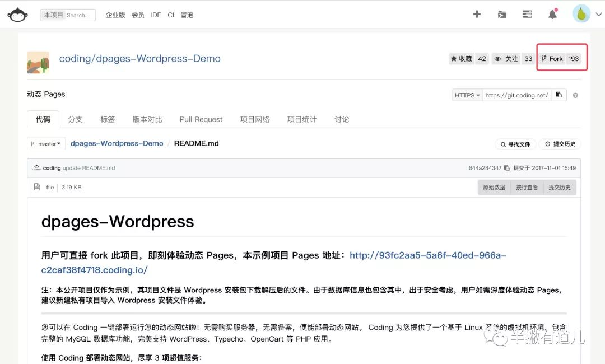Open the projects folder icon in header

[x=502, y=15]
